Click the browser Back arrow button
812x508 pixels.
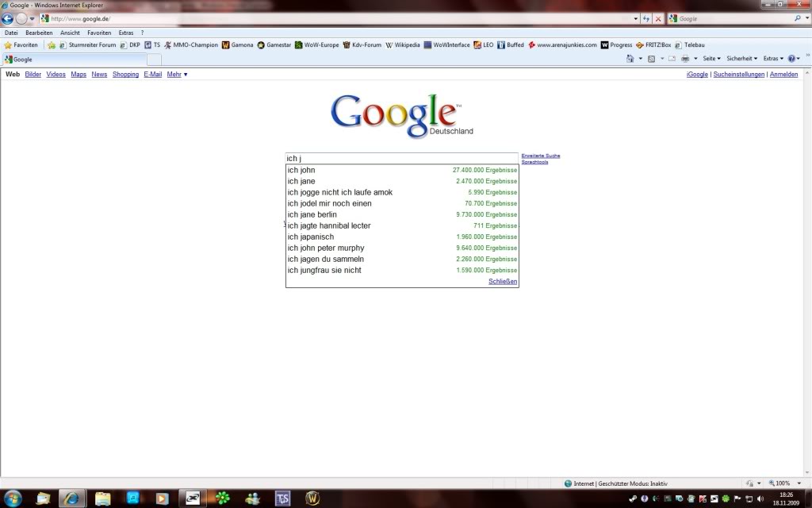7,19
